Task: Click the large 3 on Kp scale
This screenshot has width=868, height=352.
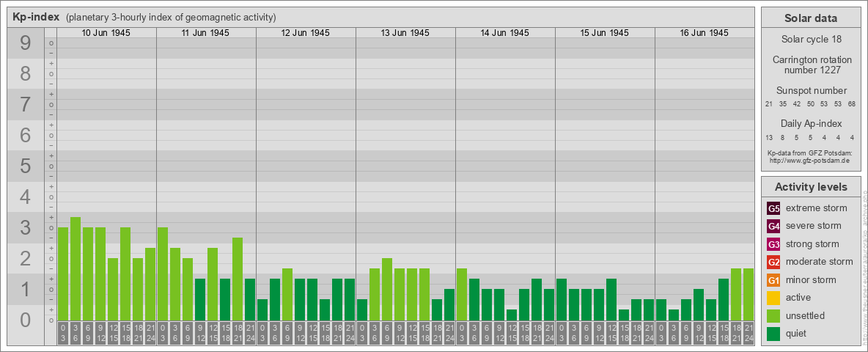Action: click(26, 227)
